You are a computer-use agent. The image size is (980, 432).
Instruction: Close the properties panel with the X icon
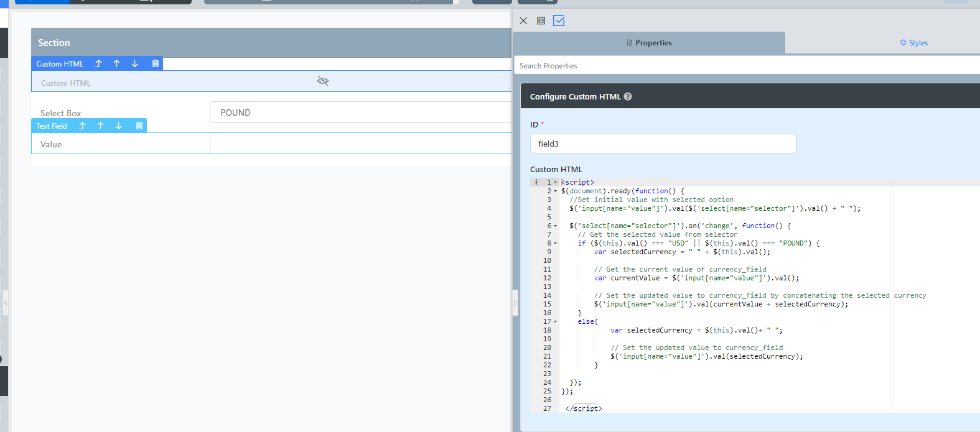click(523, 21)
